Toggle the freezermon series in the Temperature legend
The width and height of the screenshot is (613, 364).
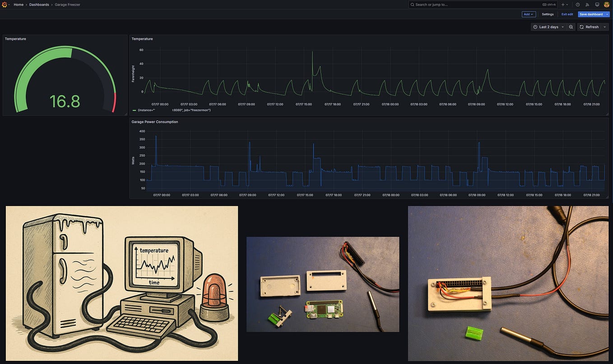pos(149,110)
